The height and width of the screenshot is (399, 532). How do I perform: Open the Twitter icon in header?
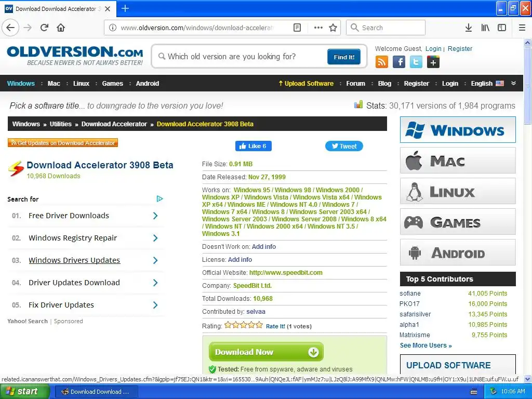(x=416, y=62)
